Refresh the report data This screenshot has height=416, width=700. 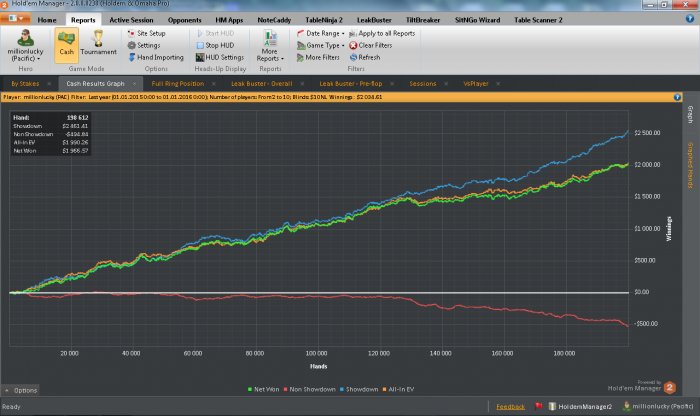[364, 57]
